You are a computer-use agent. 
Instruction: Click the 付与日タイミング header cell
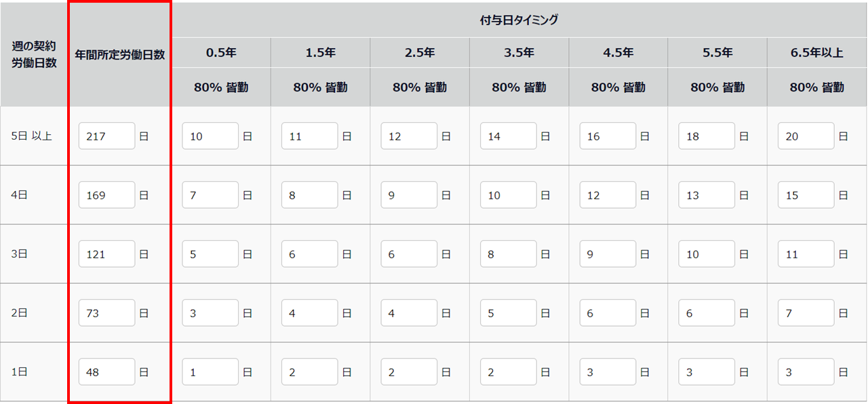coord(519,20)
